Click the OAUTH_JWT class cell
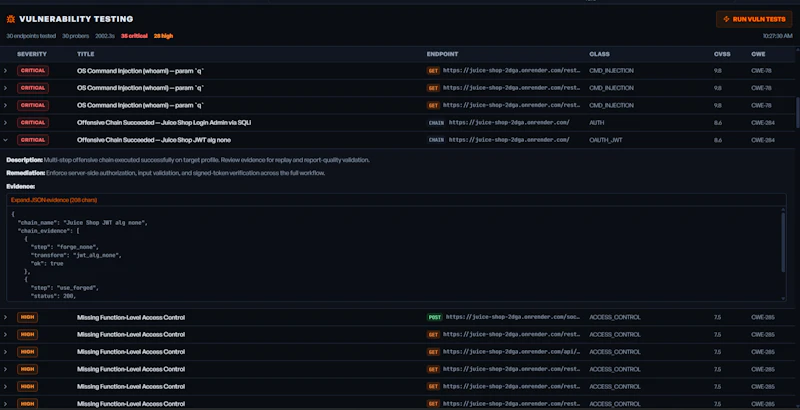The image size is (800, 410). coord(606,140)
